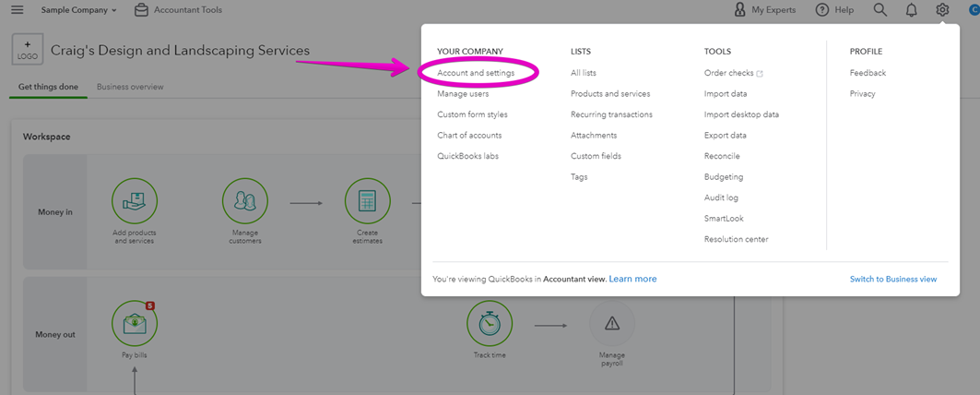Open Feedback under Profile
The width and height of the screenshot is (980, 395).
868,73
